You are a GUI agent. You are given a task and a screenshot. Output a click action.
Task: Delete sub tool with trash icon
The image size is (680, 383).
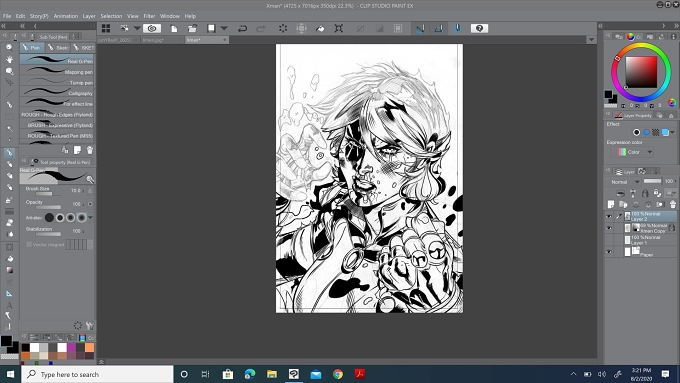(x=90, y=150)
